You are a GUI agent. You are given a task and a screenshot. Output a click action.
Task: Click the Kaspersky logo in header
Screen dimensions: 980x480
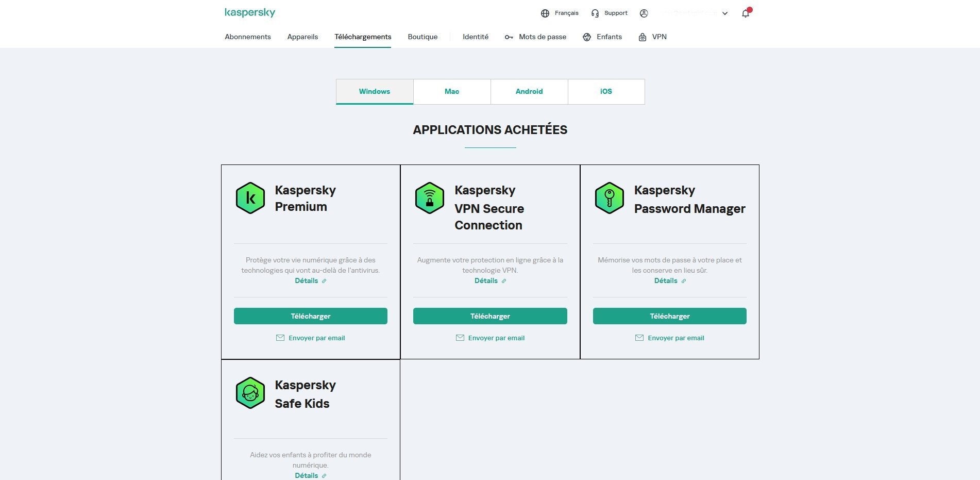click(250, 13)
